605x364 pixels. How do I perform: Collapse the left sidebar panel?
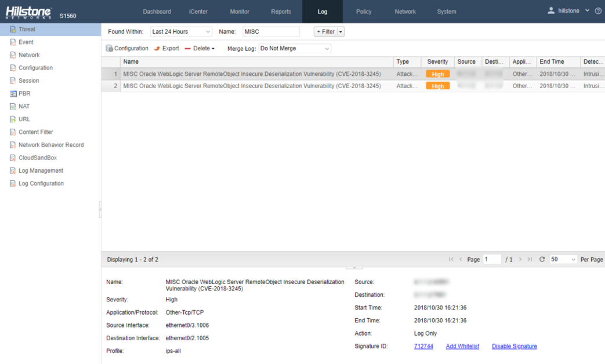click(100, 209)
